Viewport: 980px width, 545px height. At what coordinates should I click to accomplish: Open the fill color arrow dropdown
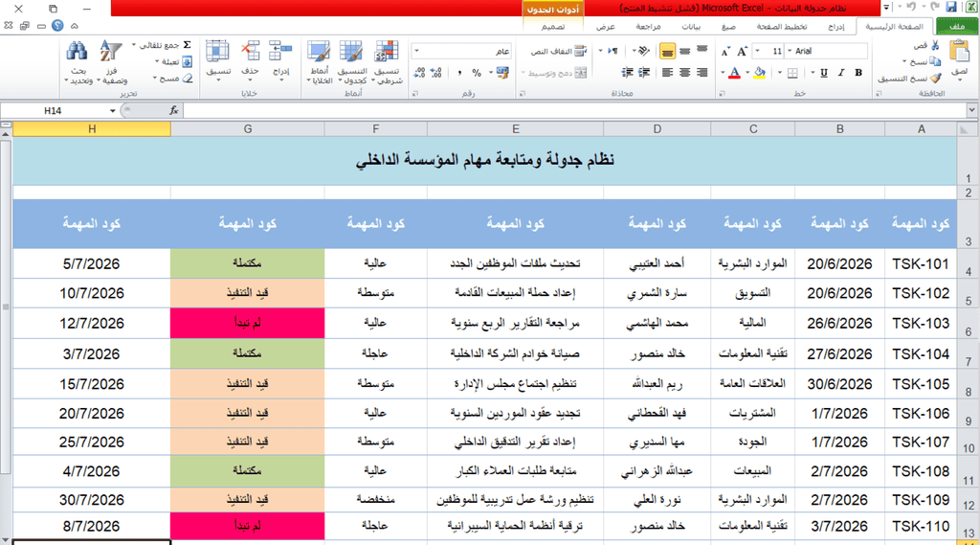(746, 73)
